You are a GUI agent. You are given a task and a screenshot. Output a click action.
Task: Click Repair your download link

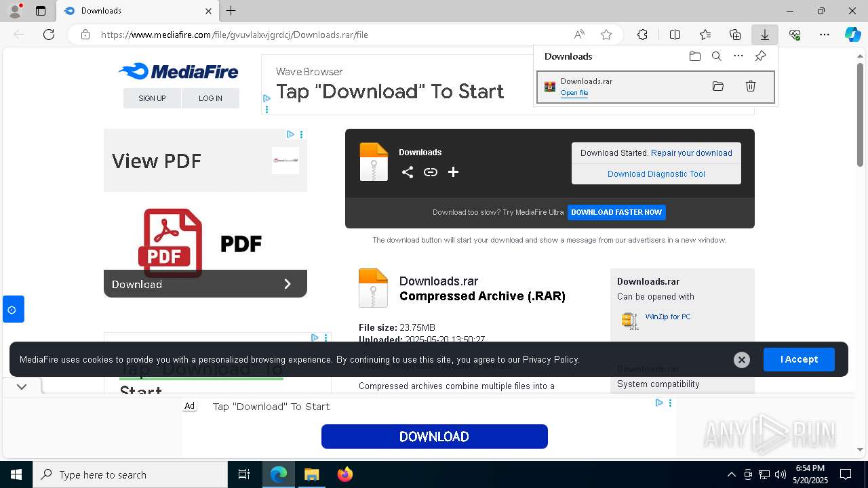pyautogui.click(x=692, y=153)
